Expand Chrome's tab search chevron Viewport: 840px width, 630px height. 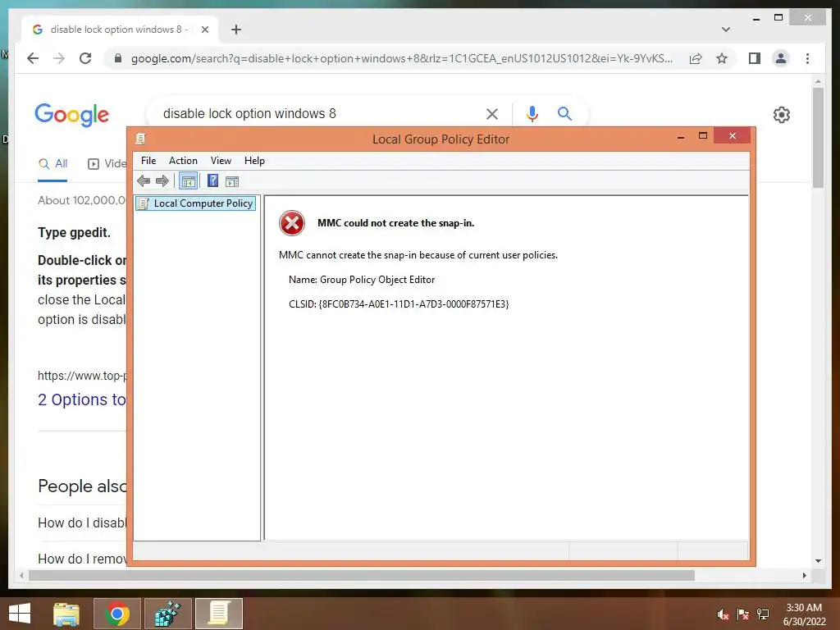click(726, 30)
